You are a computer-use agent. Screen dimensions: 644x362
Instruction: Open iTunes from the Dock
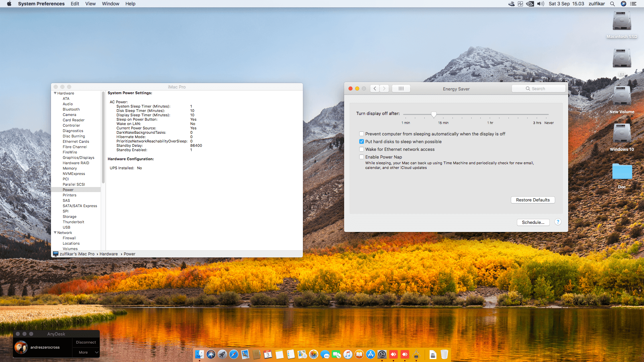347,354
